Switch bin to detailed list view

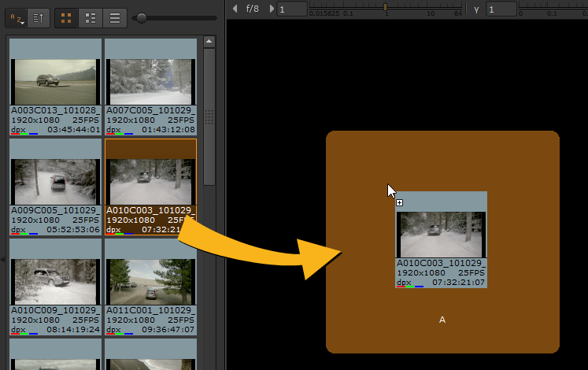tap(91, 17)
